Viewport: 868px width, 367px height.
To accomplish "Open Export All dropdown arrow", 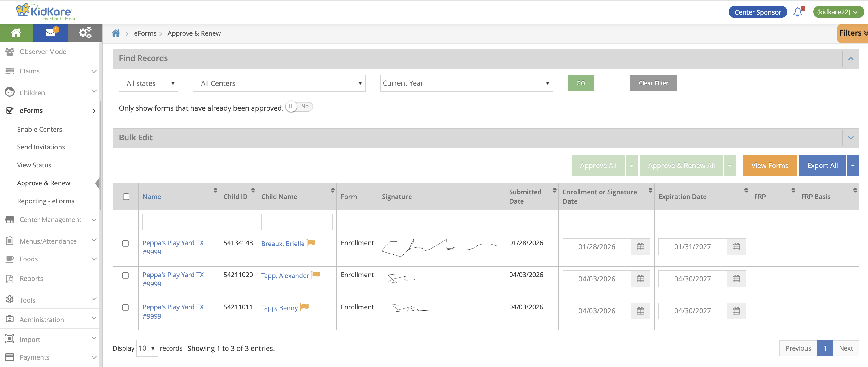I will pos(853,166).
